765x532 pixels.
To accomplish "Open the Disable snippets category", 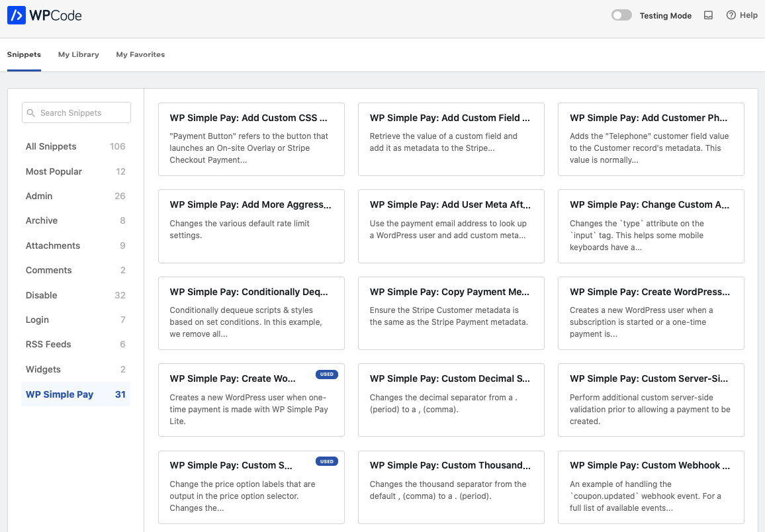I will click(41, 295).
